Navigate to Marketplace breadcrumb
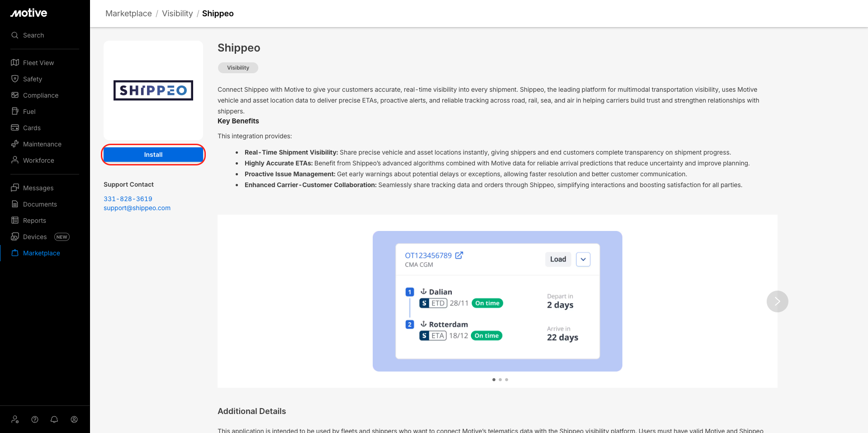 [x=128, y=14]
